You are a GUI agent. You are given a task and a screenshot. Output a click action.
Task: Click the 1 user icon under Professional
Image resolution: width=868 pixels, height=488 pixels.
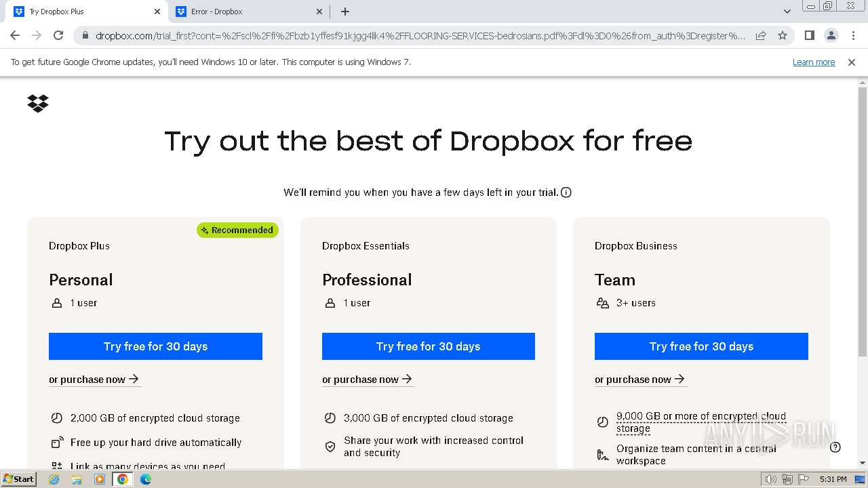point(330,303)
